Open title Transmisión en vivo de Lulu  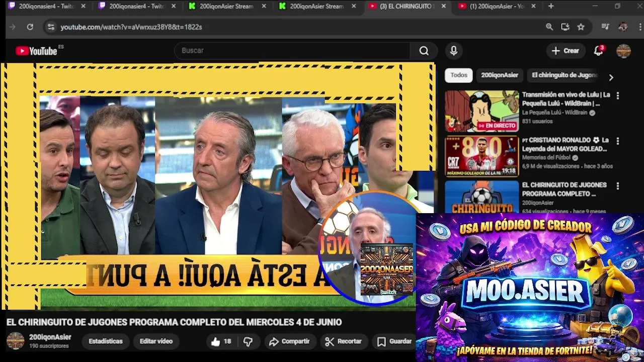pos(566,99)
